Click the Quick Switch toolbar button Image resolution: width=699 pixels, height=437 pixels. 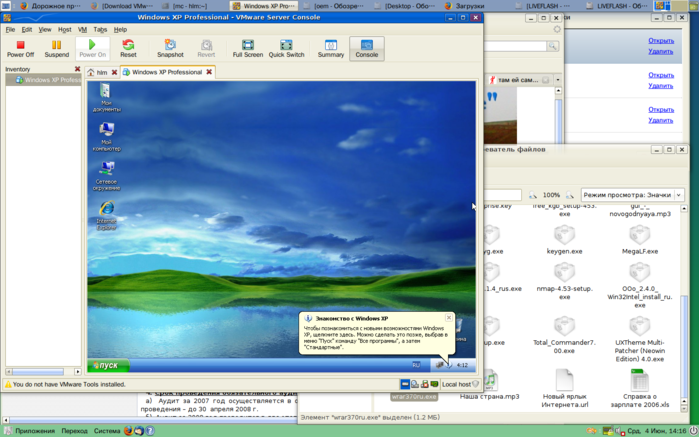tap(286, 49)
